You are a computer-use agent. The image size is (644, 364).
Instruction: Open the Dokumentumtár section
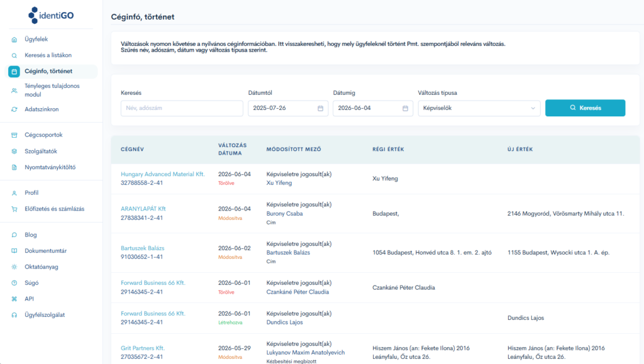pyautogui.click(x=45, y=251)
